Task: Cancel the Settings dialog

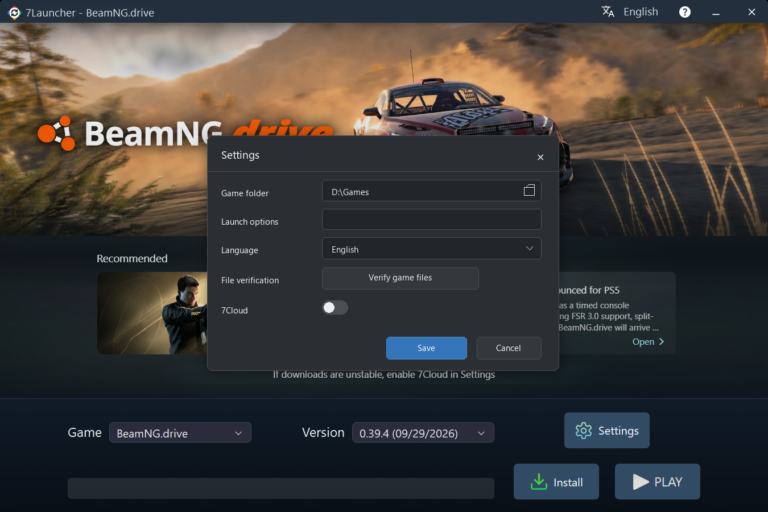Action: [508, 348]
